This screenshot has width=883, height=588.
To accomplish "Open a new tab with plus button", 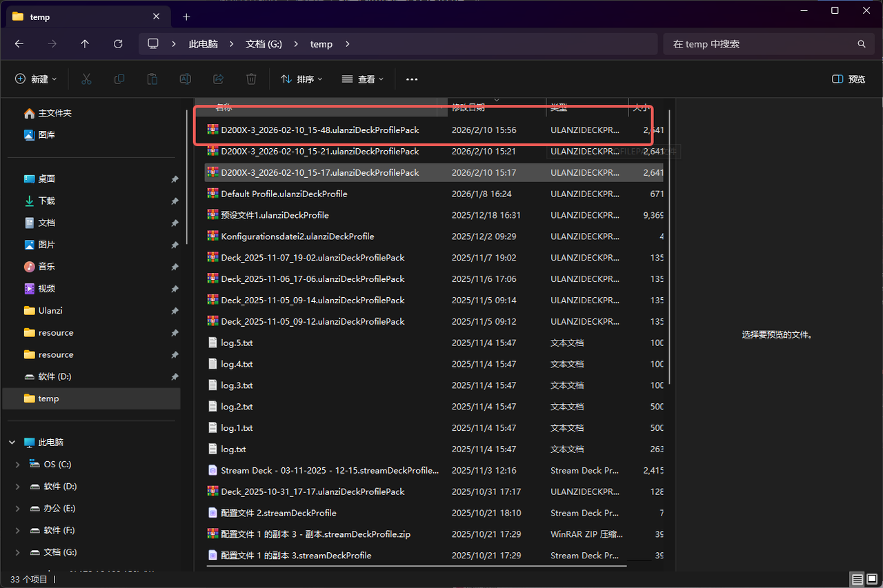I will 186,17.
